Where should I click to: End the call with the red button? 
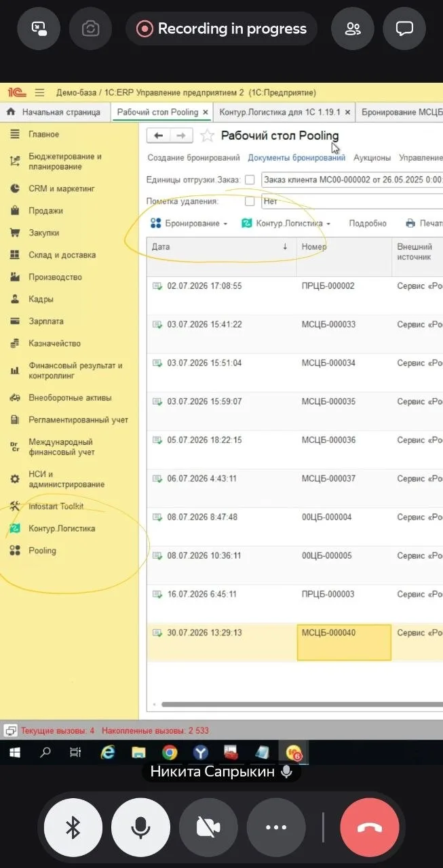370,828
